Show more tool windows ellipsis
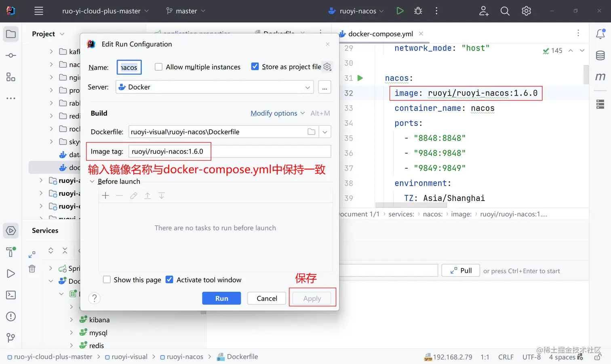The height and width of the screenshot is (364, 611). pyautogui.click(x=11, y=98)
